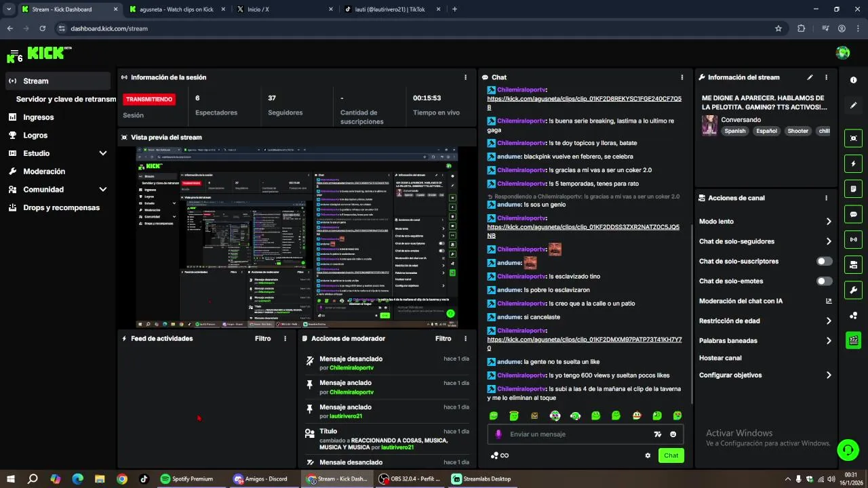Click lautirivero21 in the Título moderator action

click(406, 447)
